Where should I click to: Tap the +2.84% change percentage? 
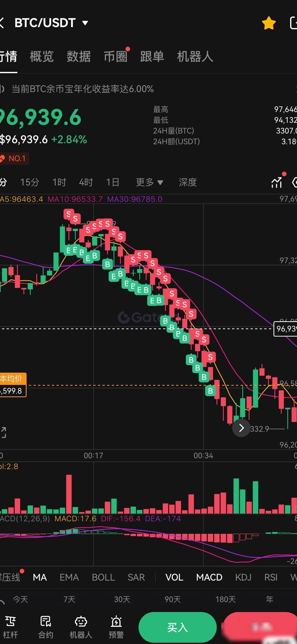click(x=69, y=140)
